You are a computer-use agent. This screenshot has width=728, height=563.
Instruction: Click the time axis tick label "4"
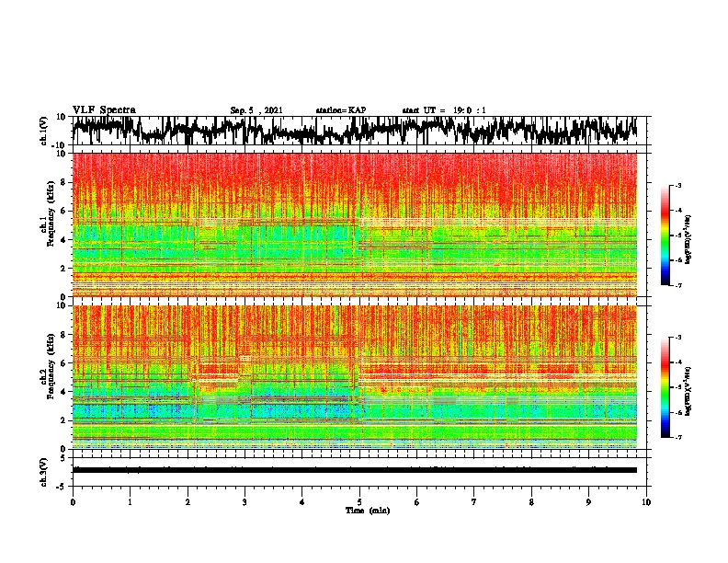302,502
